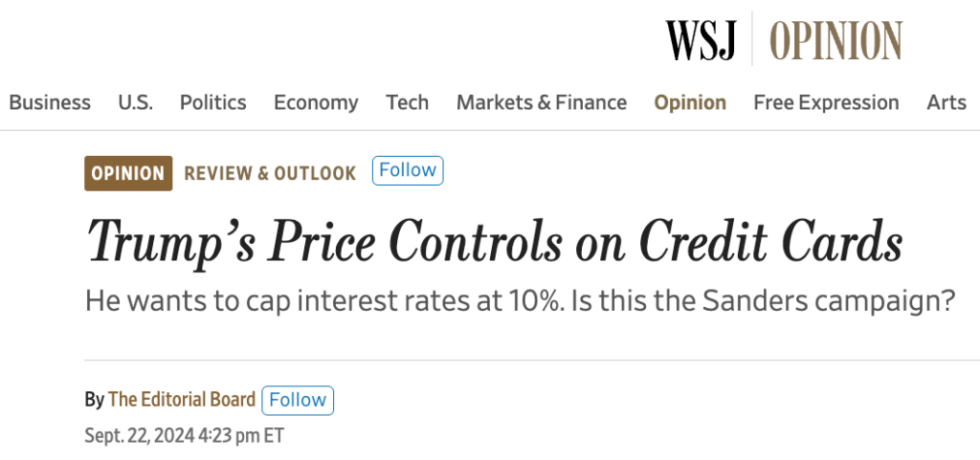Select Economy in the navigation bar

click(x=316, y=102)
